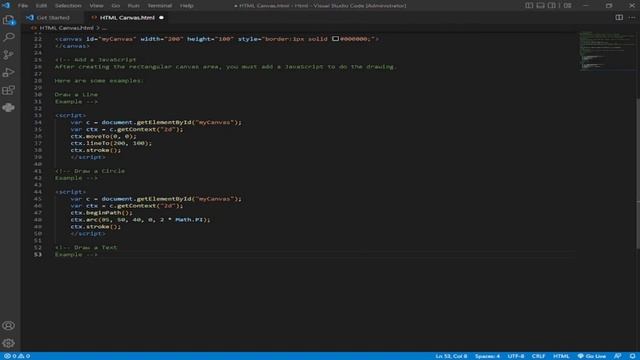Click the code minimap overview
Image resolution: width=640 pixels, height=360 pixels.
pos(607,51)
